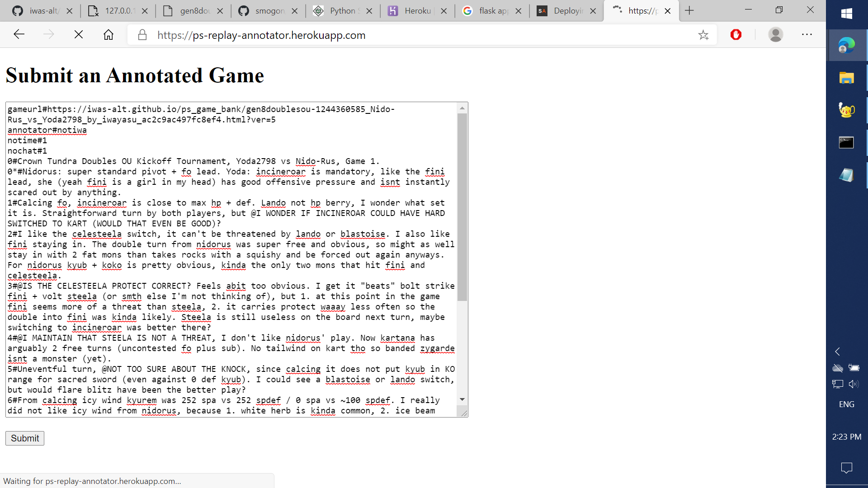Open a new browser tab
This screenshot has height=488, width=868.
pyautogui.click(x=689, y=10)
